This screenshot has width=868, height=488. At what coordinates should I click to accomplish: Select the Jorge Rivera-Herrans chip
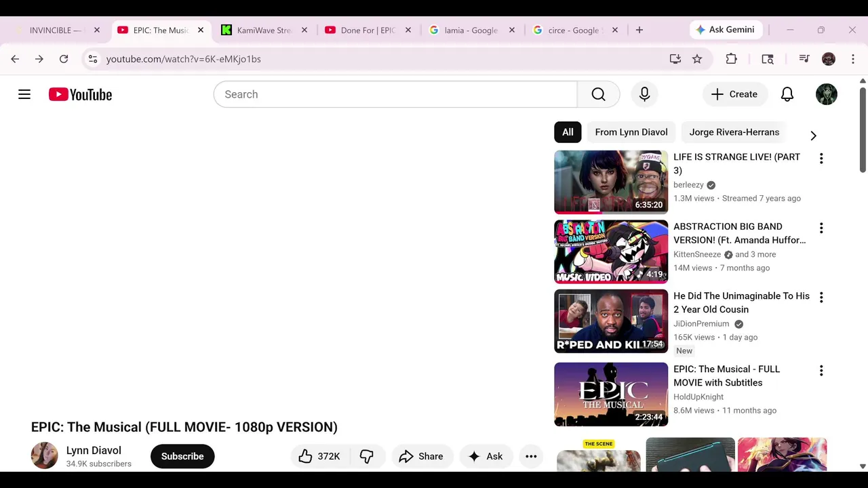pyautogui.click(x=734, y=132)
